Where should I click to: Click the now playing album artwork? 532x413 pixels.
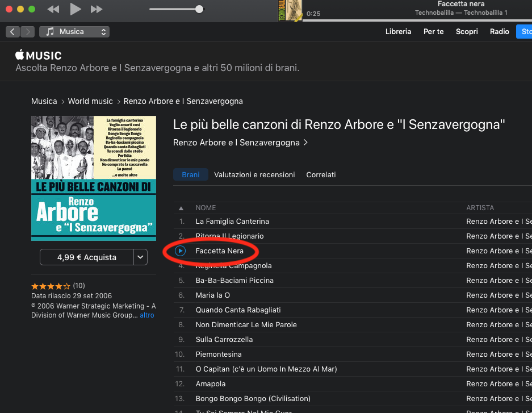(290, 11)
